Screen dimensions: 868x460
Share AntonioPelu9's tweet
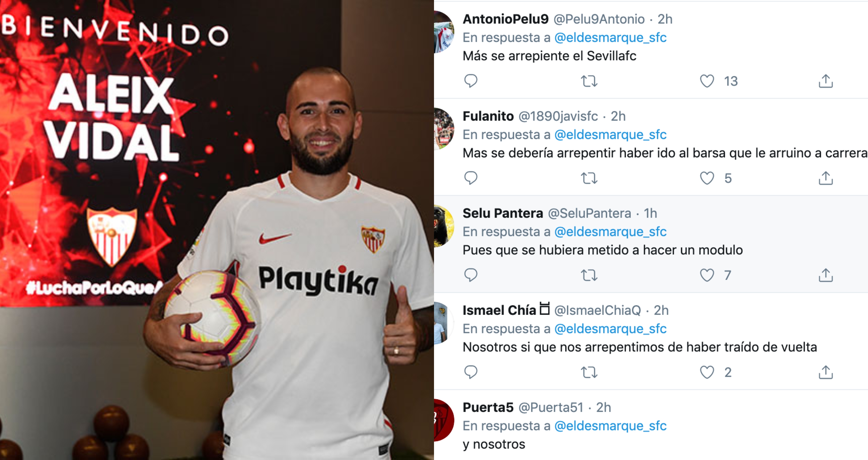tap(825, 81)
